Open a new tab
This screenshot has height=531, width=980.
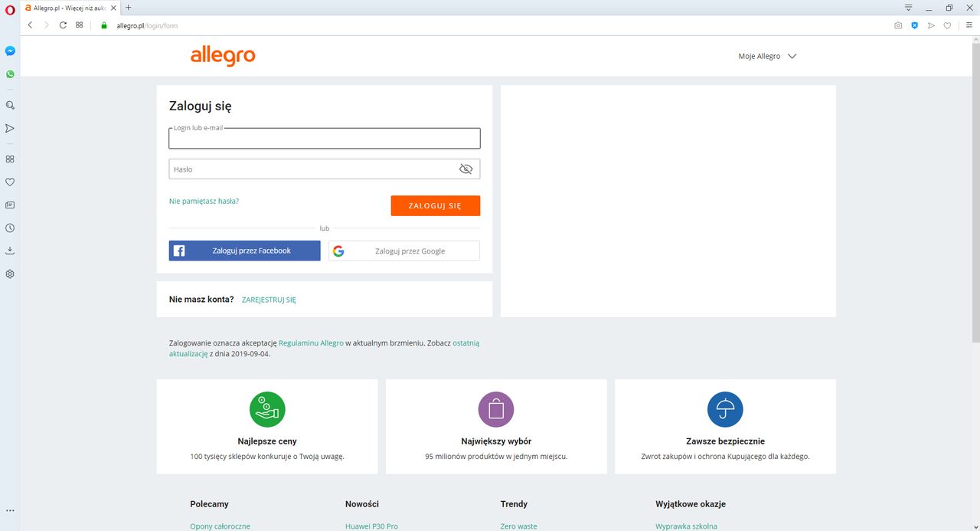click(128, 8)
